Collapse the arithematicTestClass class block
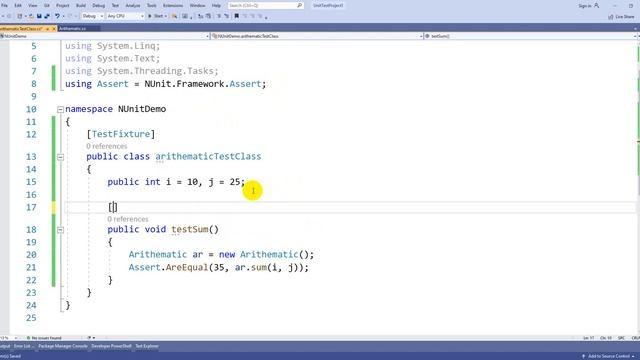Viewport: 640px width, 360px height. (60, 157)
